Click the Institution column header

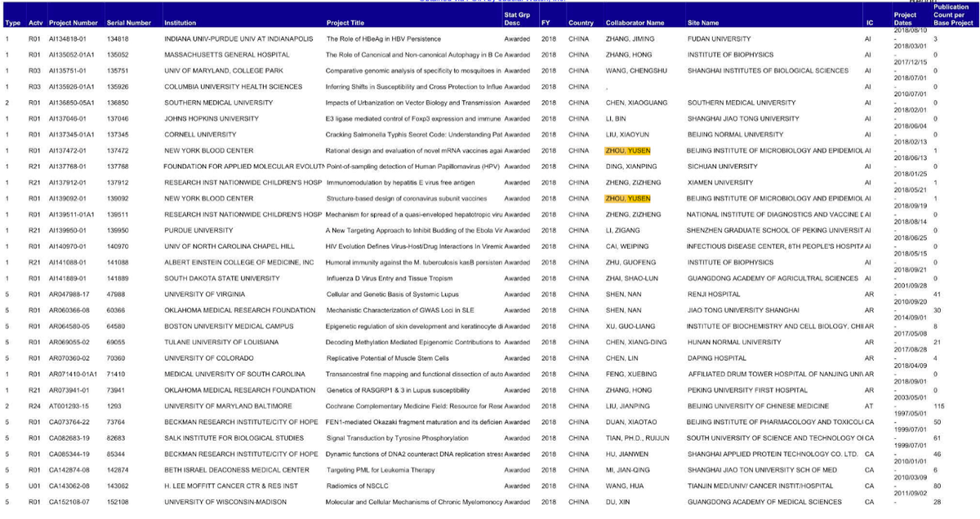tap(180, 23)
